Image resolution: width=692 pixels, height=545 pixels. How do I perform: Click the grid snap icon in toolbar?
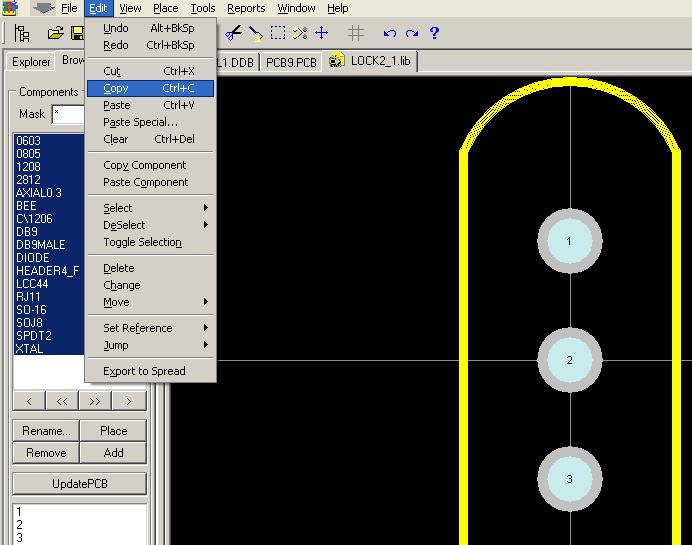355,33
